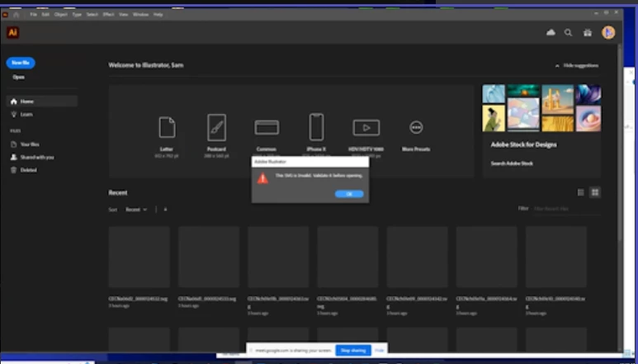Image resolution: width=638 pixels, height=364 pixels.
Task: Click Hide in the screen sharing bar
Action: [380, 350]
